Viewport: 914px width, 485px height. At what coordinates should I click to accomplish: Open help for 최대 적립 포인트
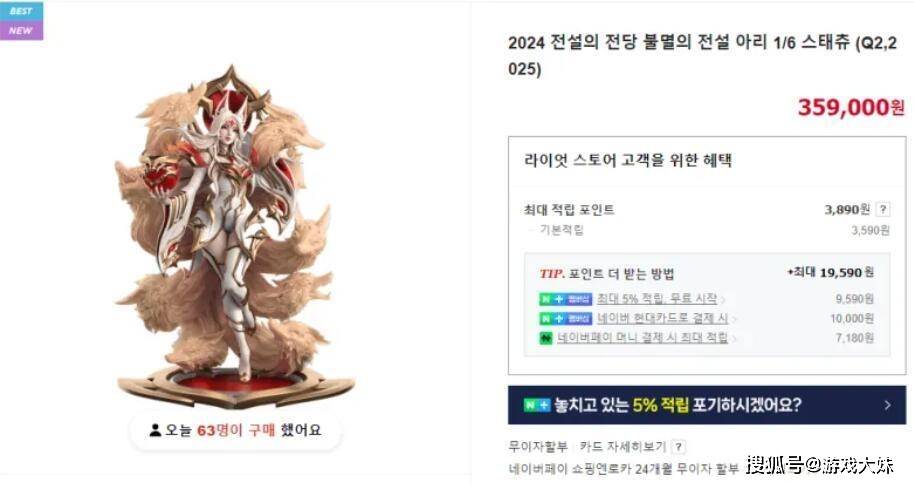[x=883, y=209]
